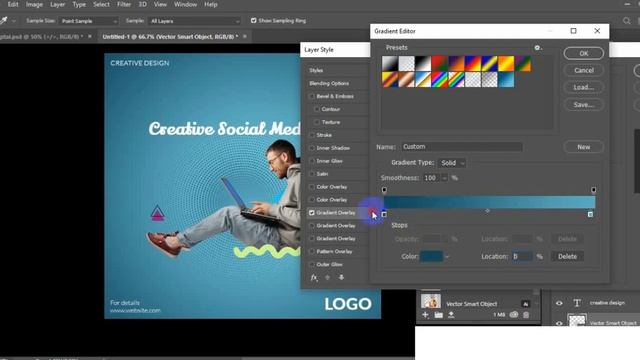Enable the Outer Glow checkbox
The width and height of the screenshot is (640, 360).
[x=312, y=264]
